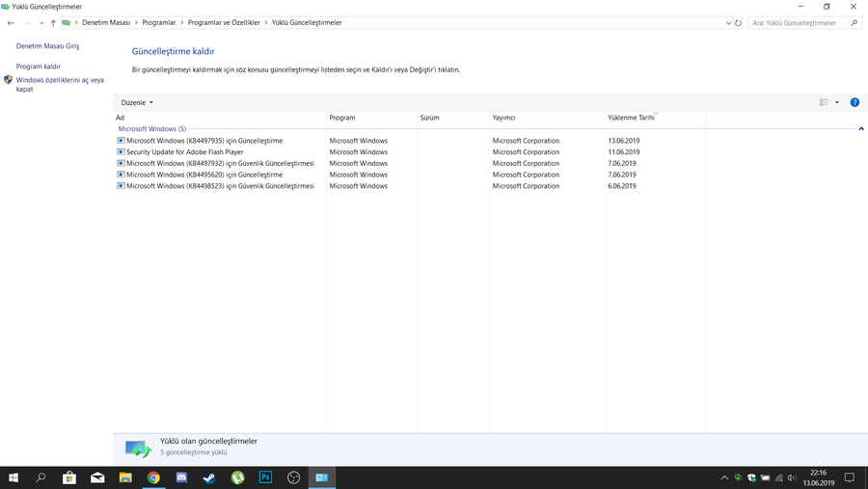
Task: Expand the view options dropdown arrow
Action: click(837, 102)
